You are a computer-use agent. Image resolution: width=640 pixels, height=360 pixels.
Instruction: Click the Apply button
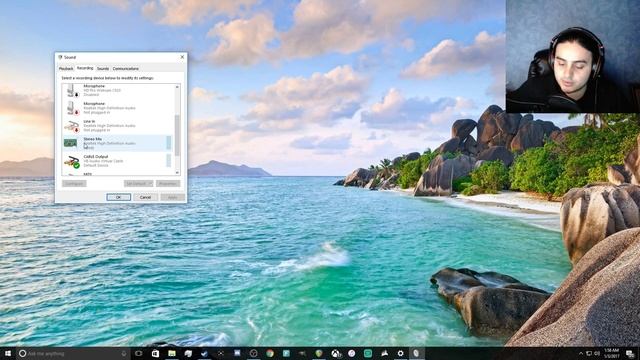pos(172,197)
